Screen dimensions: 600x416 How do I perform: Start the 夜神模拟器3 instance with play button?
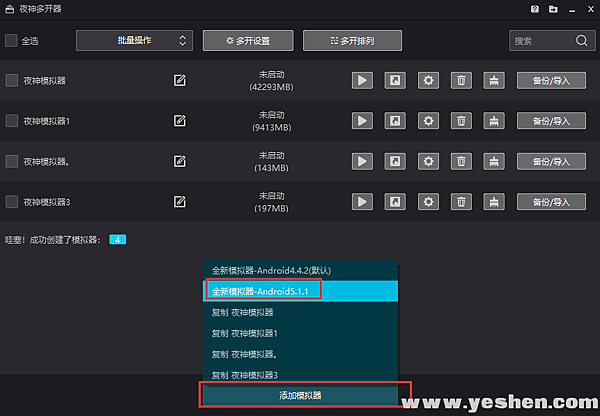[x=362, y=202]
